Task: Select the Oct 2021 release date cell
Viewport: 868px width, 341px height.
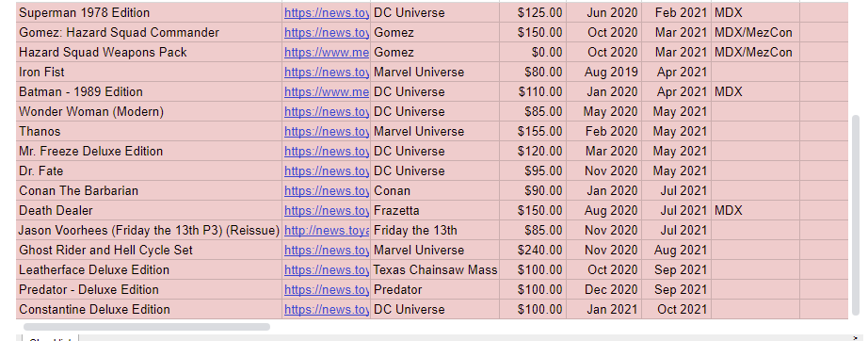Action: (677, 310)
